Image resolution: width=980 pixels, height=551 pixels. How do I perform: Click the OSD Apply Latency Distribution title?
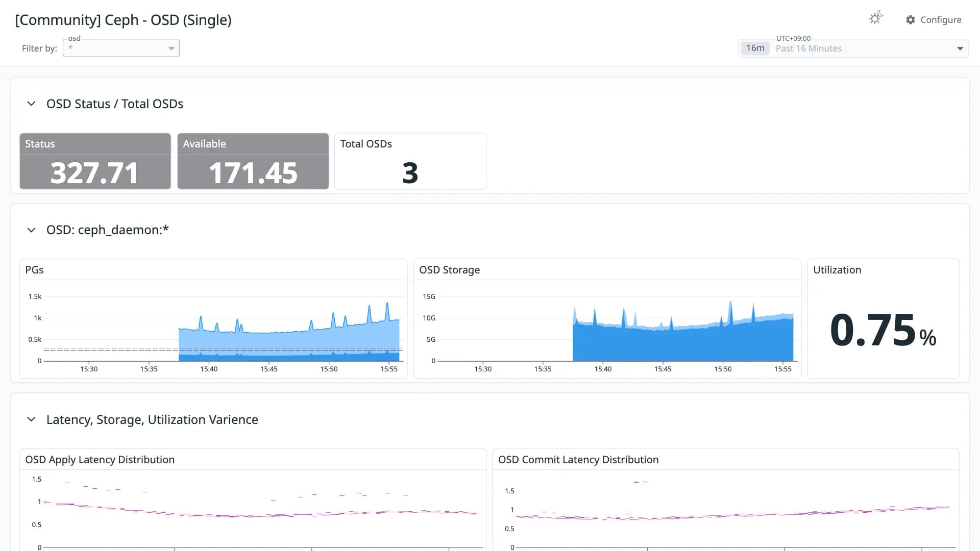tap(100, 460)
